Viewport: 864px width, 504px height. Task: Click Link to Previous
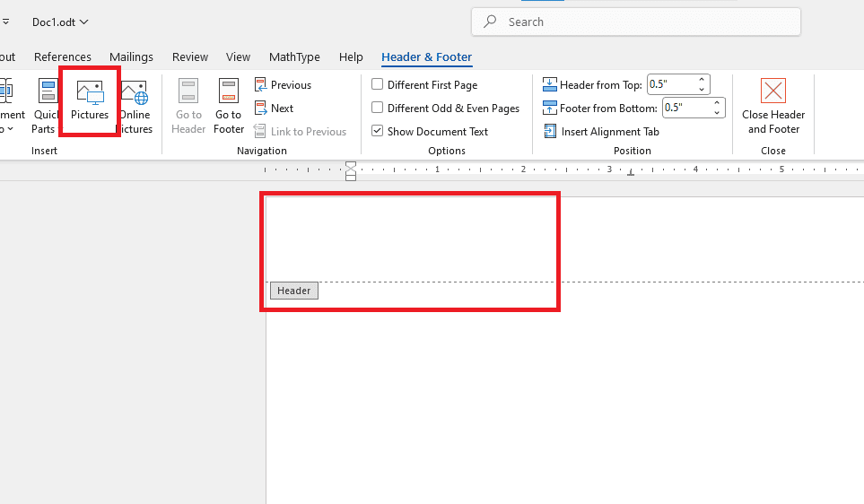coord(301,132)
